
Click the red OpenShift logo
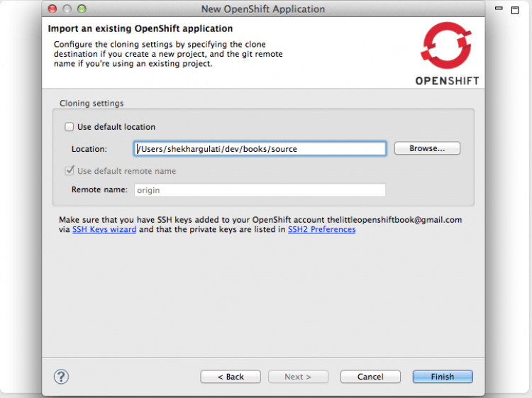click(x=445, y=47)
